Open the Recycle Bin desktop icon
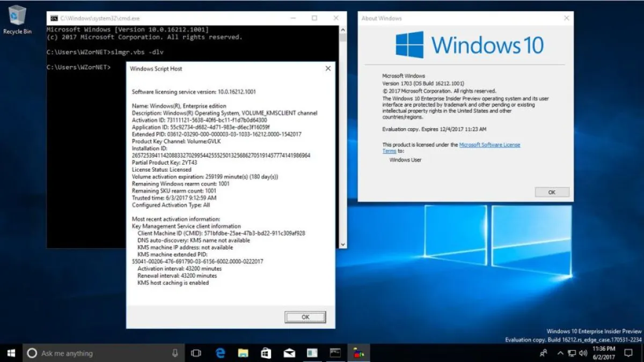644x362 pixels. click(x=17, y=19)
